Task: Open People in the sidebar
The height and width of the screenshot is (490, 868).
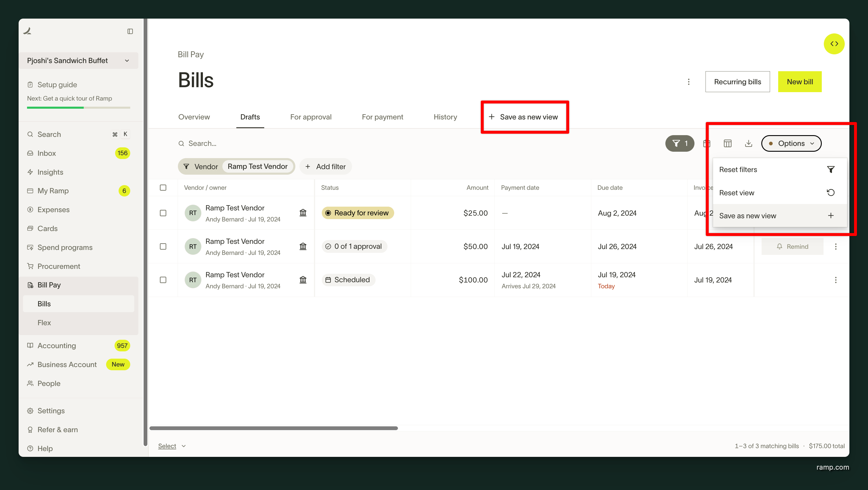Action: click(x=78, y=384)
